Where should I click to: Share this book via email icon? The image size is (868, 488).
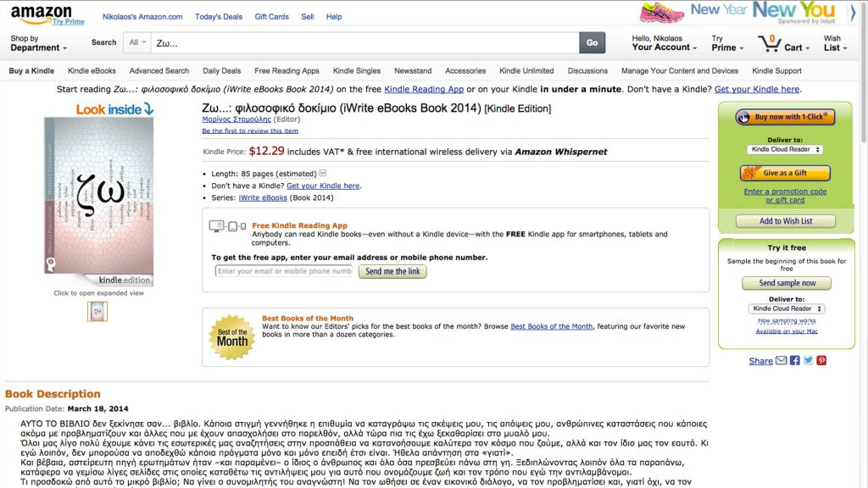[781, 360]
